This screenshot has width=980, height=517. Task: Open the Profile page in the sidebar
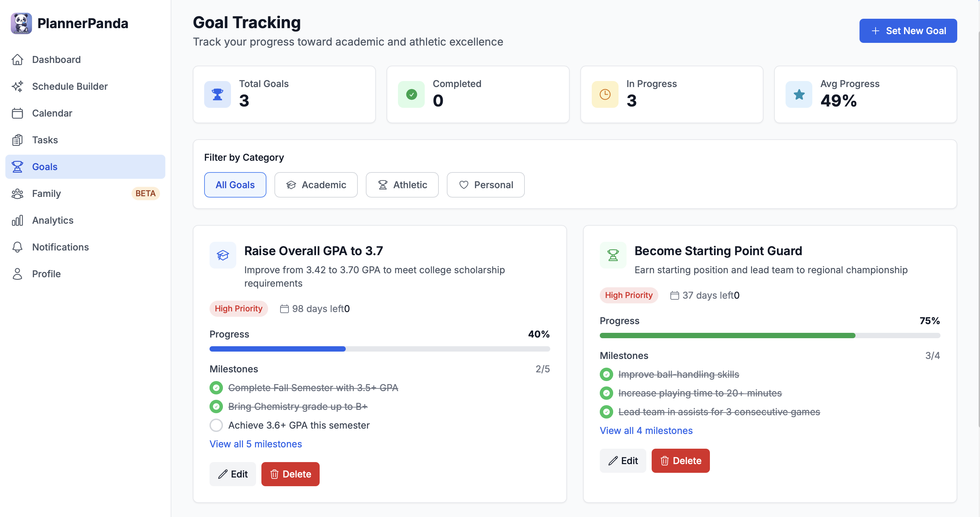pyautogui.click(x=46, y=274)
